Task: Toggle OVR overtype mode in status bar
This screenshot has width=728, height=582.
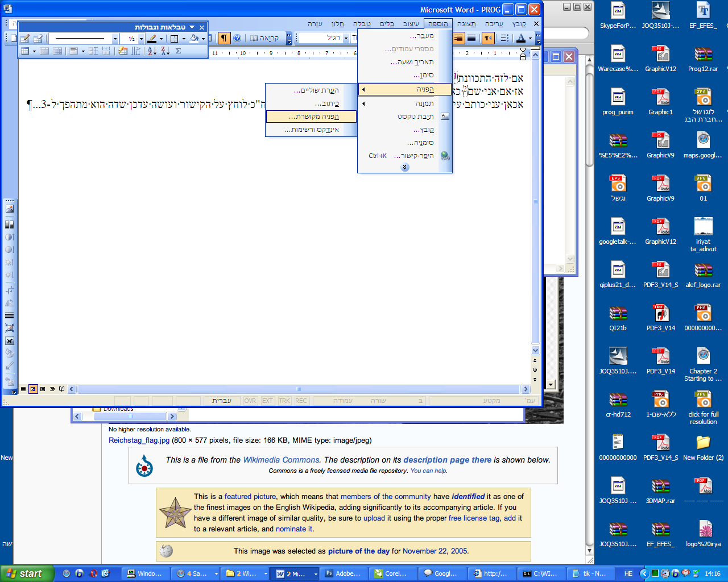Action: point(250,401)
